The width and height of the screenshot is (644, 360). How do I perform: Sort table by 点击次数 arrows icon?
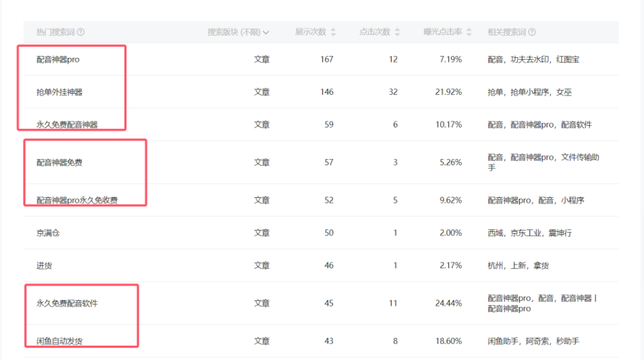[397, 32]
